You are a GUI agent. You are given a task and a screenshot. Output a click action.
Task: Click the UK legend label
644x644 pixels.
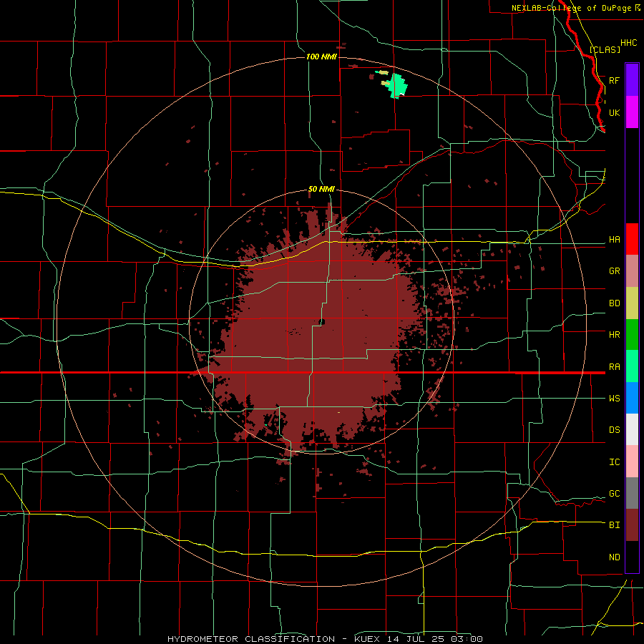coord(614,112)
